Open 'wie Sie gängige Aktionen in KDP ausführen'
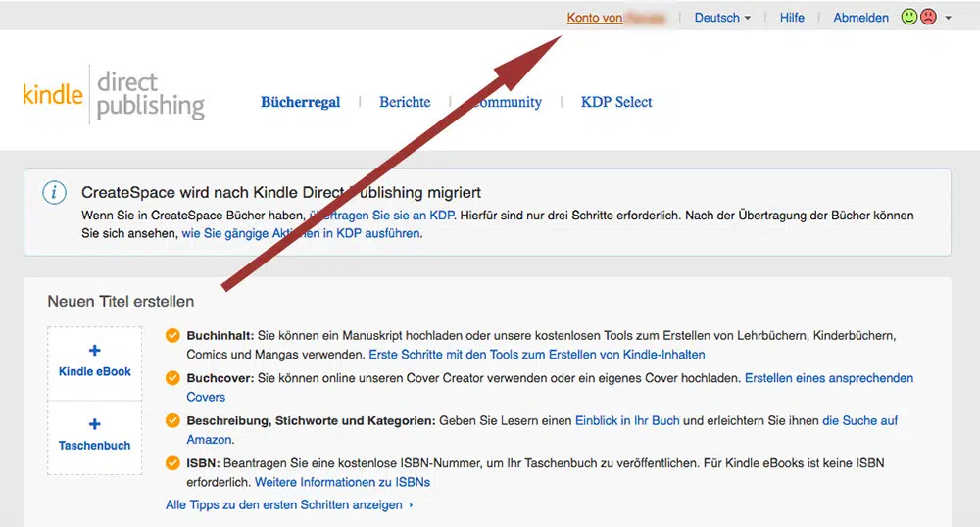 click(301, 233)
